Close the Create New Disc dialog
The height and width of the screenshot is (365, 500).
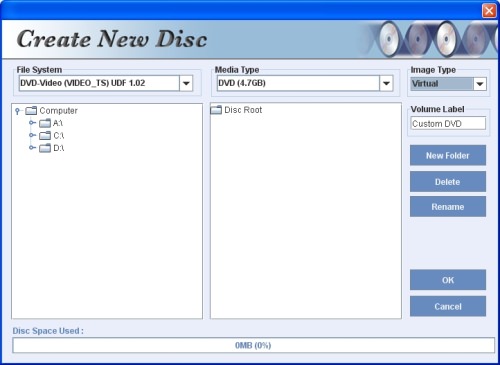point(489,11)
